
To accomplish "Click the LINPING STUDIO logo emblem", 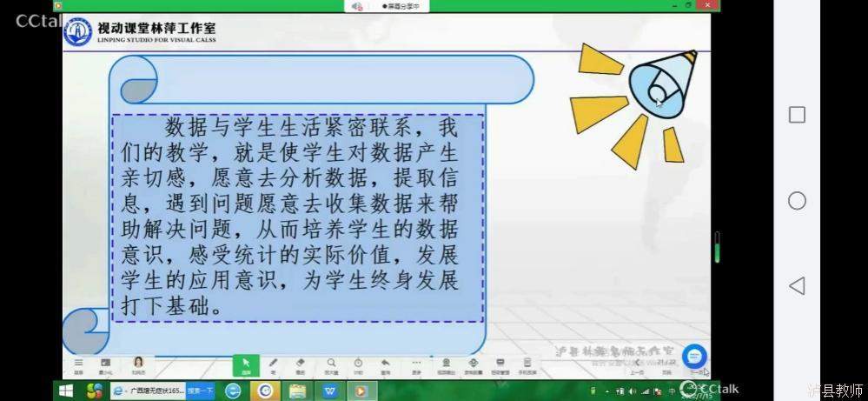I will [x=78, y=31].
